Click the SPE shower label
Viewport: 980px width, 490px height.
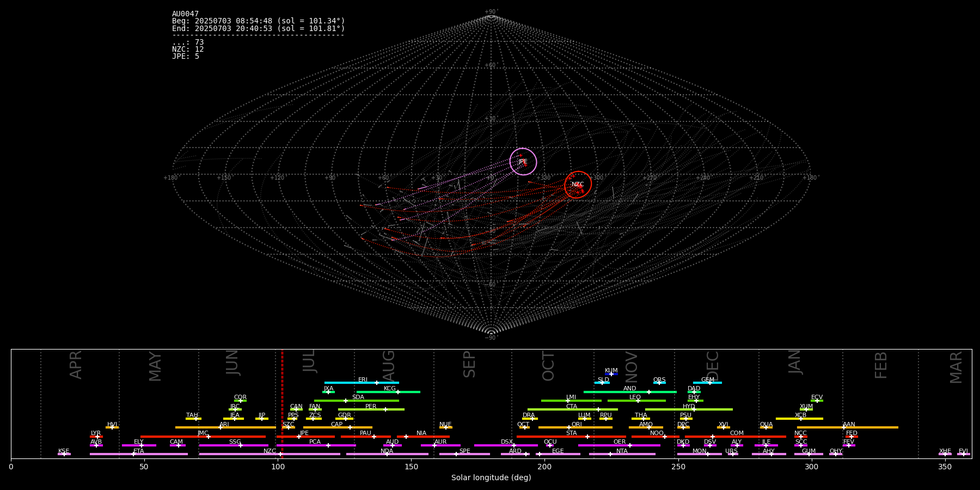point(464,451)
